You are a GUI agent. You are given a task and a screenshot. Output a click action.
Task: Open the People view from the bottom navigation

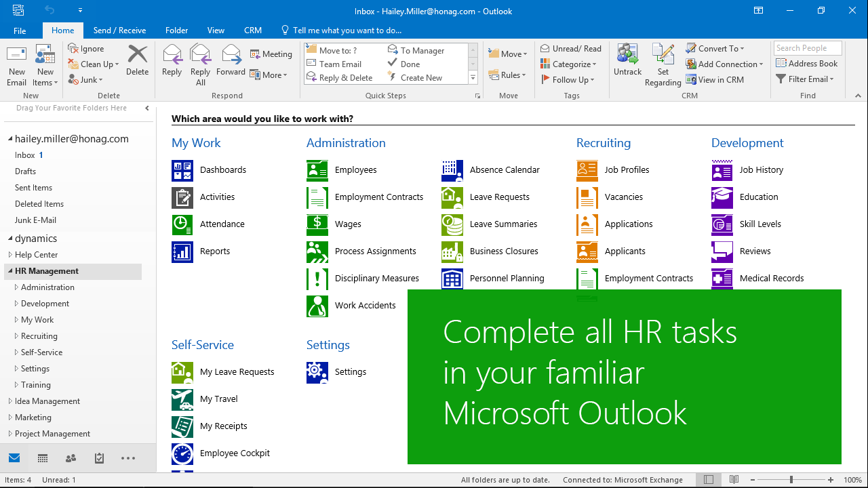[71, 458]
